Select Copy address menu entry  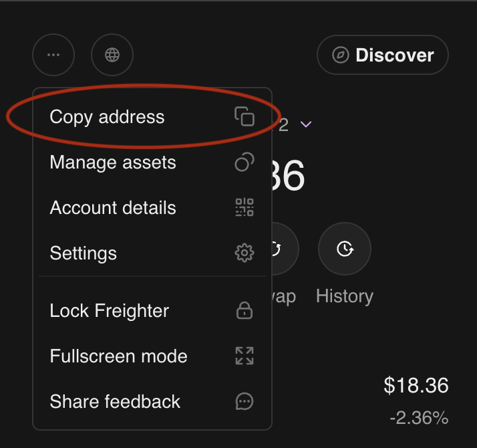pos(107,117)
